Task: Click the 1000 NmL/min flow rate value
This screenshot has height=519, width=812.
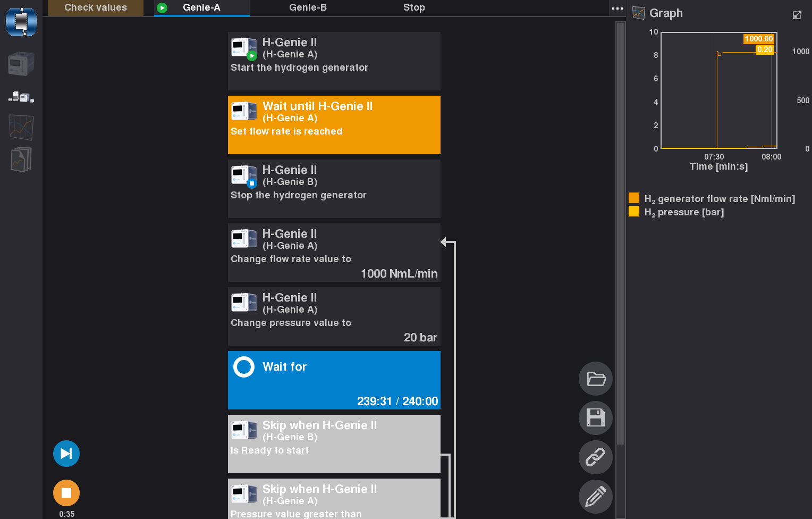Action: coord(399,274)
